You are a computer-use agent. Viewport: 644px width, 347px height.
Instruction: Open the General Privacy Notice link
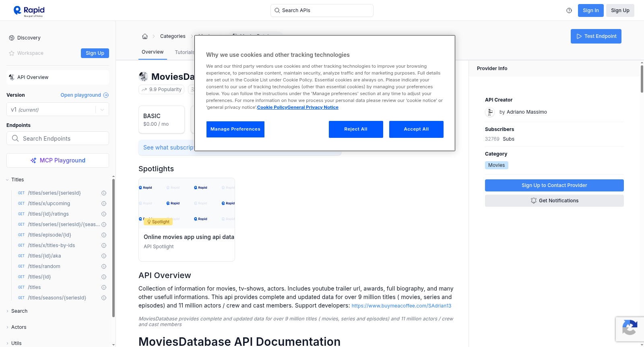tap(313, 107)
